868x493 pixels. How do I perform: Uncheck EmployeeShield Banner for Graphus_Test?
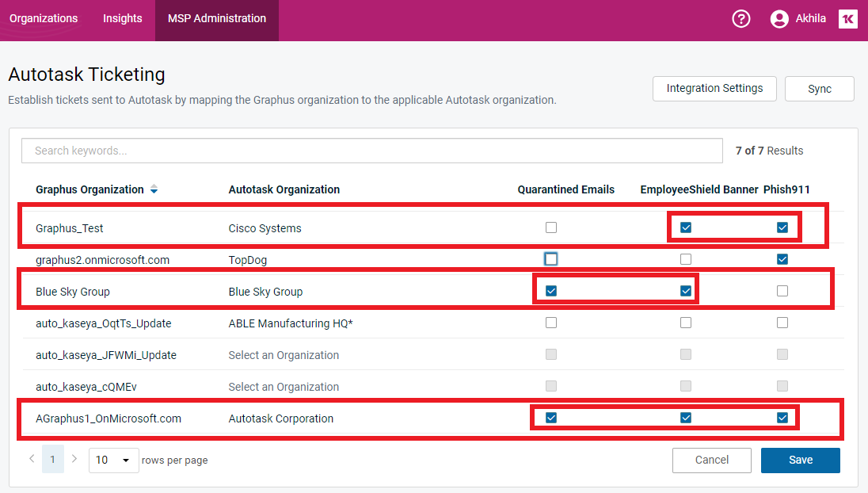point(686,227)
